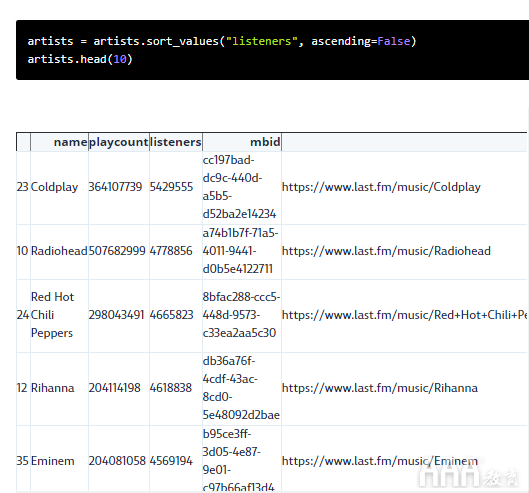
Task: Click the Radiohead mbid cell
Action: click(x=241, y=251)
